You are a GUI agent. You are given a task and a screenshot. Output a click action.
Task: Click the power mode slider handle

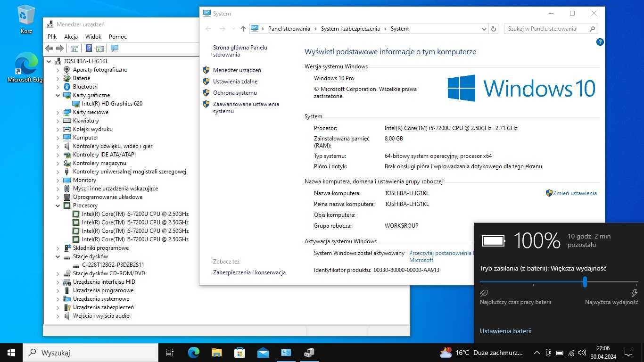coord(585,282)
